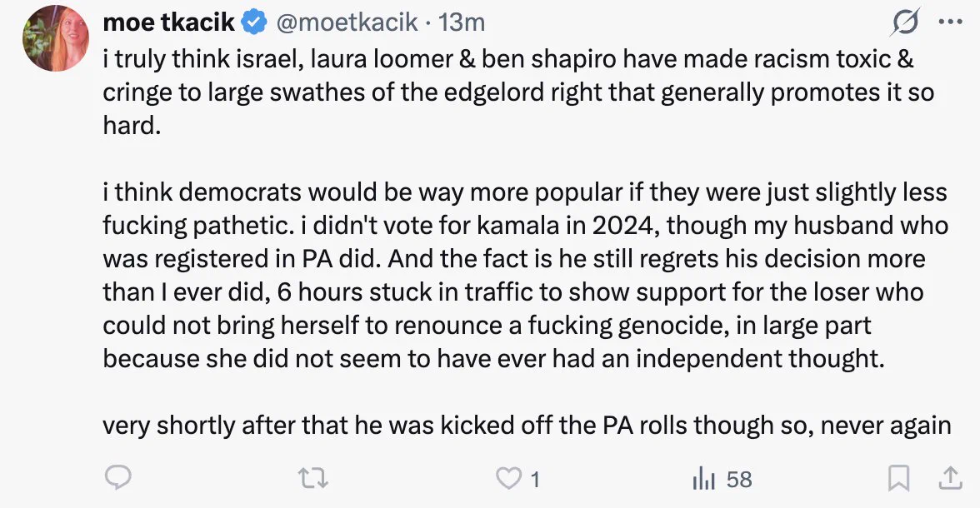Click the like count '1'
Image resolution: width=980 pixels, height=508 pixels.
coord(535,480)
